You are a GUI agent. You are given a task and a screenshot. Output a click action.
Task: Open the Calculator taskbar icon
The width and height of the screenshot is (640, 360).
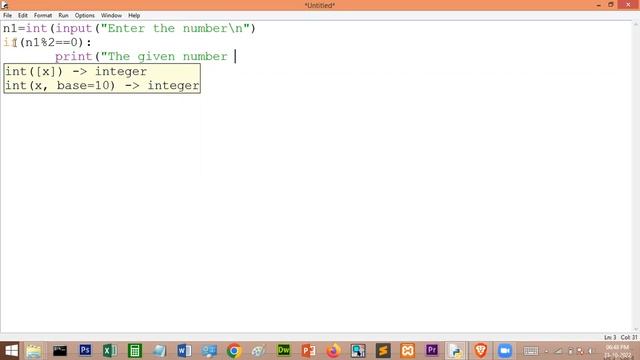pos(135,351)
